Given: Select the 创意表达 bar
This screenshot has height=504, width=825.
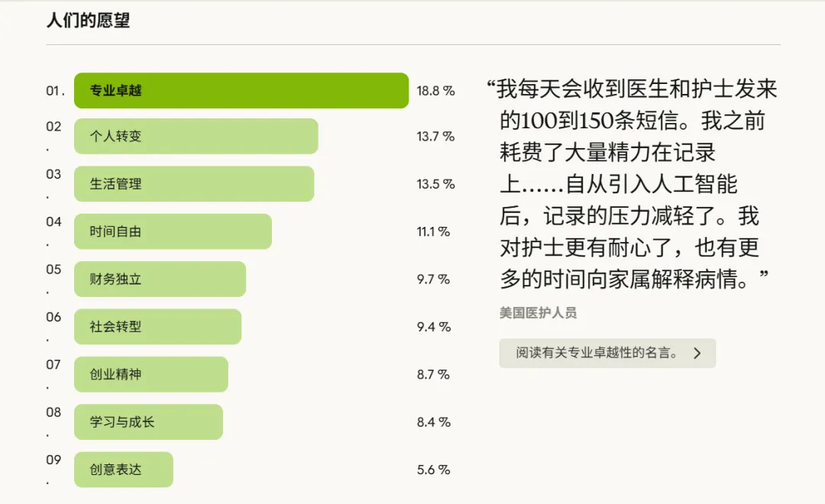Looking at the screenshot, I should 123,470.
